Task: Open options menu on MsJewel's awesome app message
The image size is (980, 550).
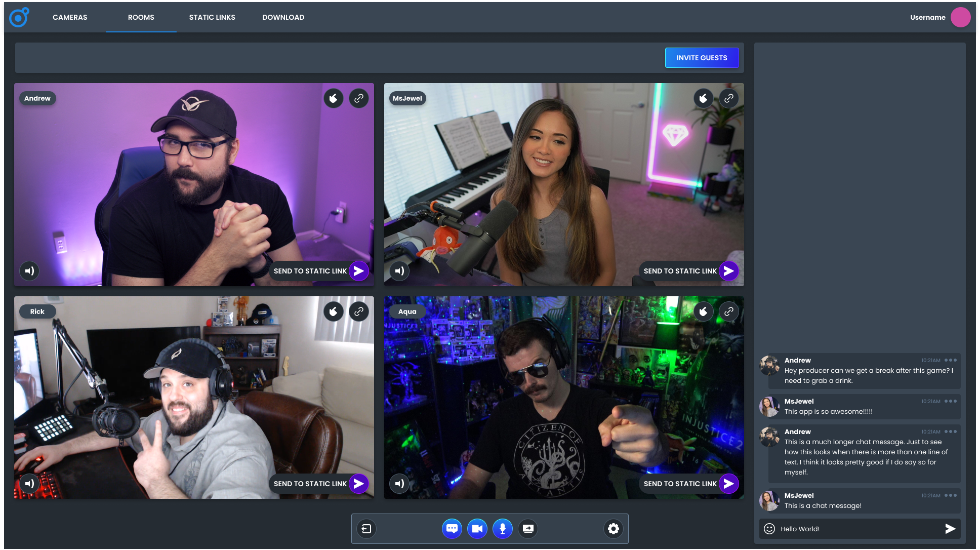Action: coord(952,401)
